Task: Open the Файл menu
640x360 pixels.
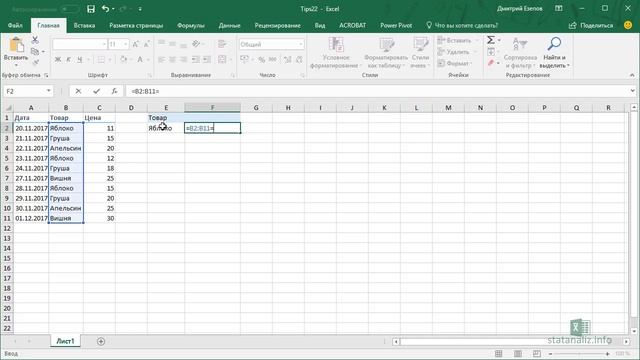Action: (15, 25)
